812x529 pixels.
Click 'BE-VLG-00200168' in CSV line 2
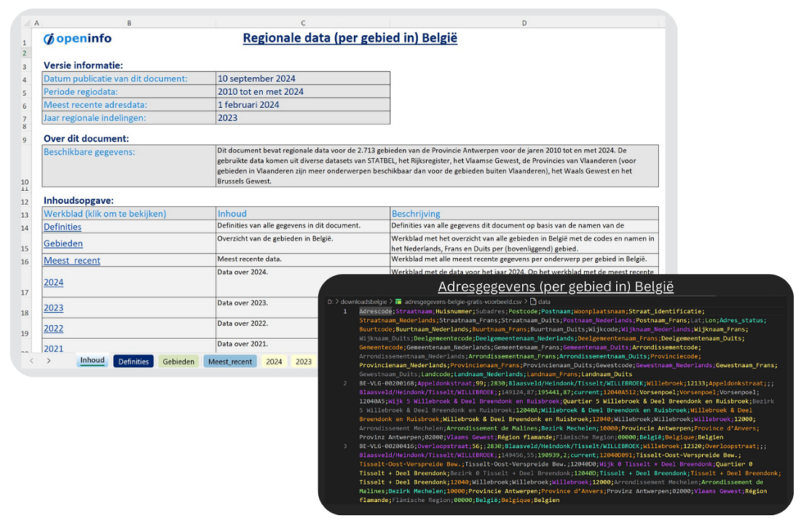pos(387,383)
